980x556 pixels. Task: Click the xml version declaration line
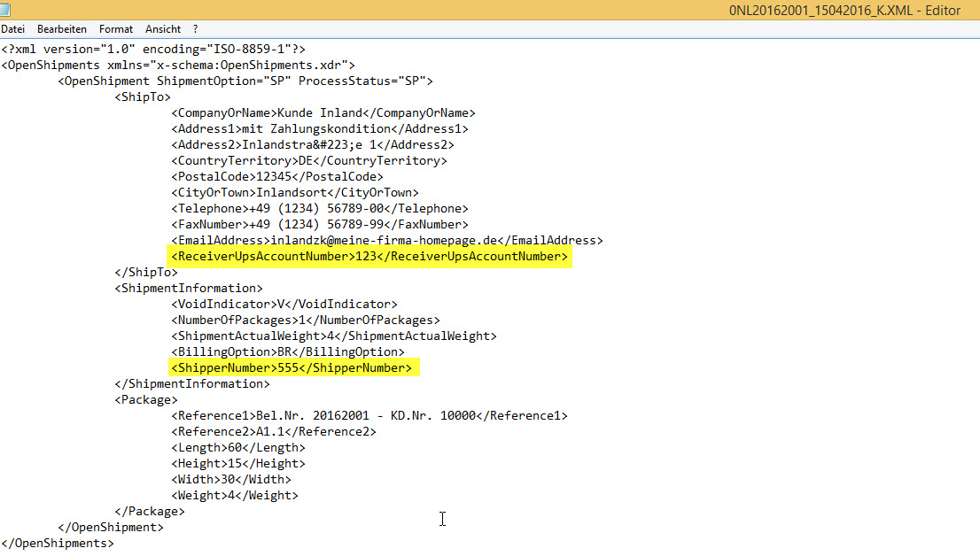152,49
